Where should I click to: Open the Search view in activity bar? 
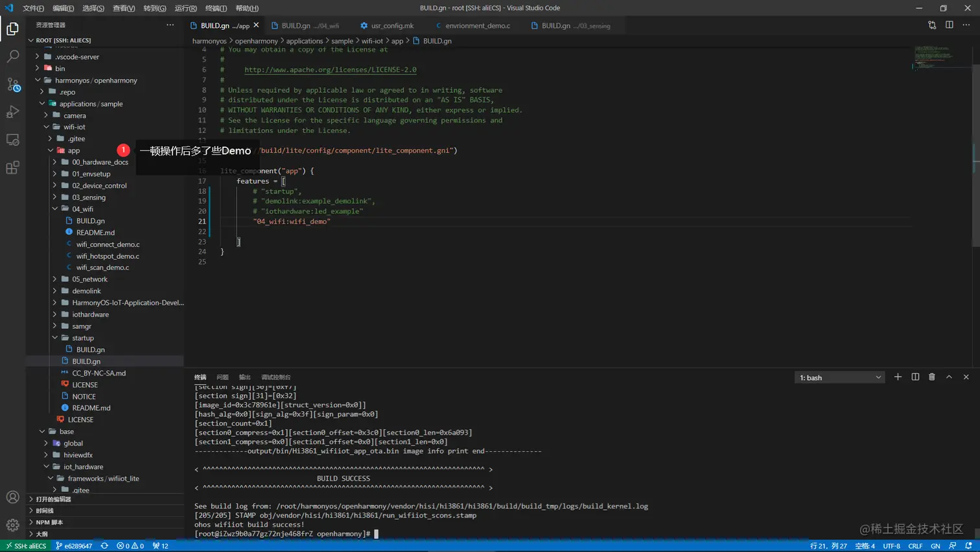12,56
